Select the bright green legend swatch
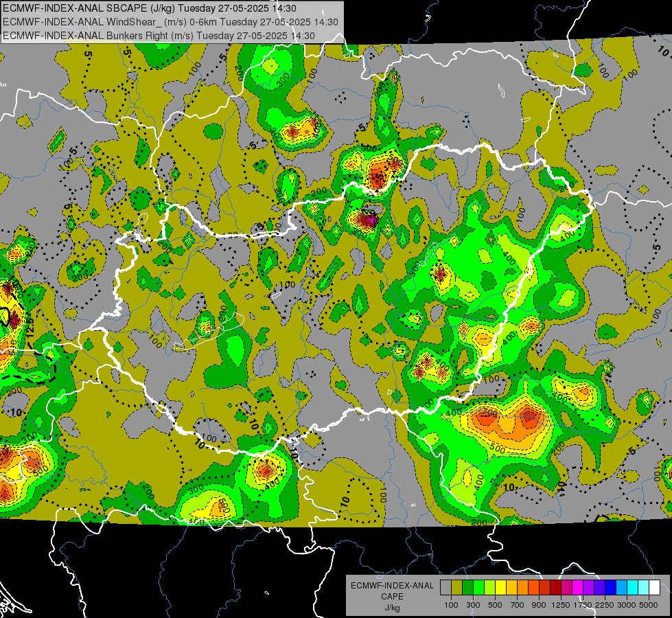 point(478,588)
